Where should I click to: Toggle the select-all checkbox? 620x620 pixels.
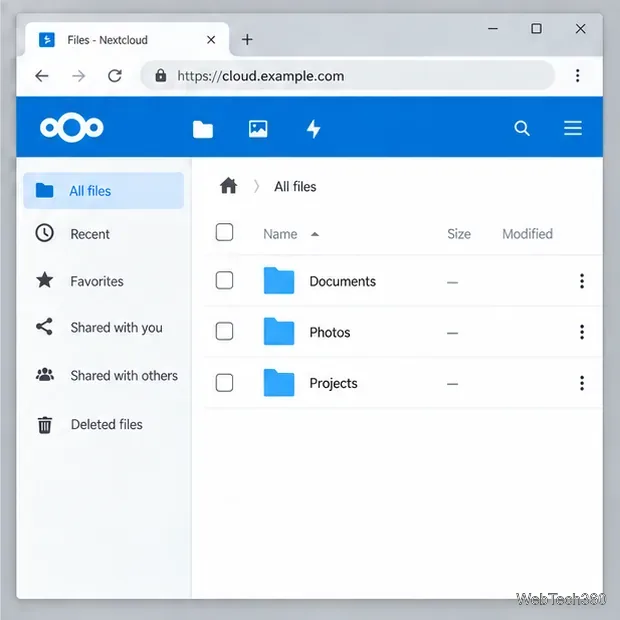(x=224, y=232)
